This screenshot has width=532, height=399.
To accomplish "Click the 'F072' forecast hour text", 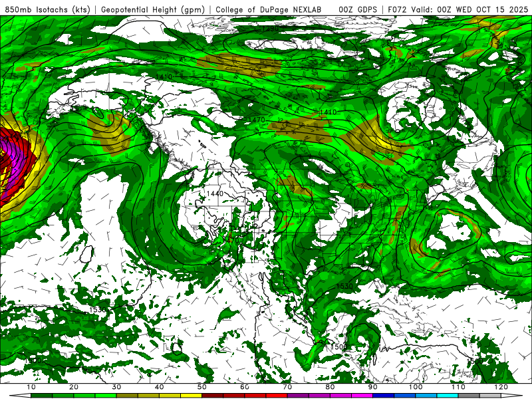I will click(x=398, y=9).
